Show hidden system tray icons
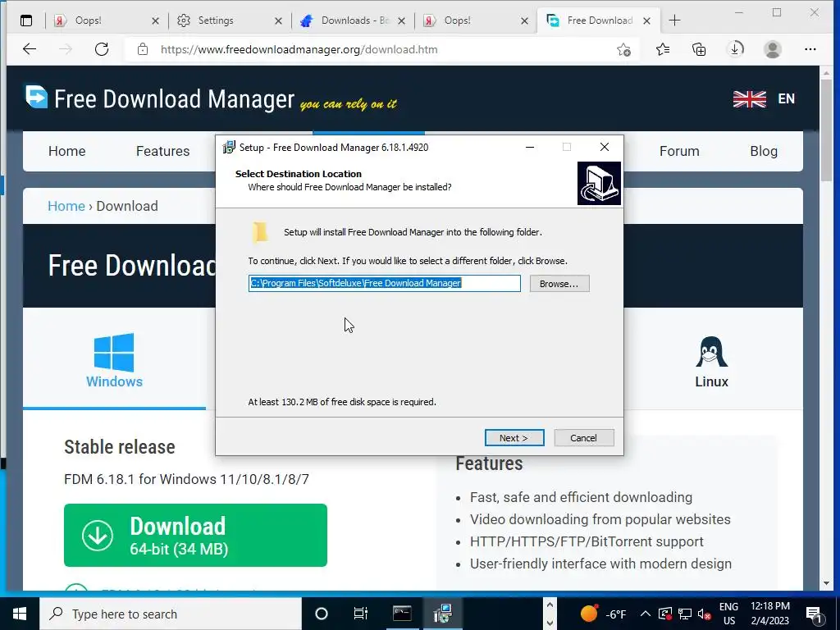Viewport: 840px width, 630px height. point(646,614)
